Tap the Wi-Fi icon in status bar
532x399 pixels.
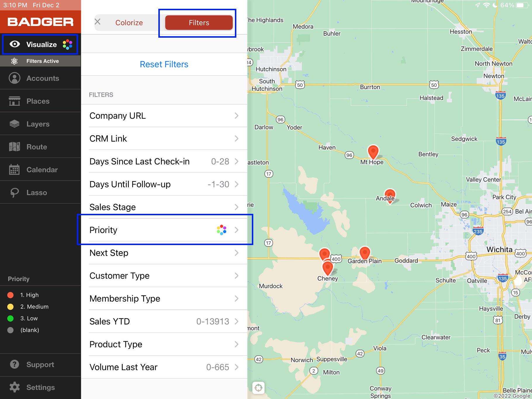(486, 5)
